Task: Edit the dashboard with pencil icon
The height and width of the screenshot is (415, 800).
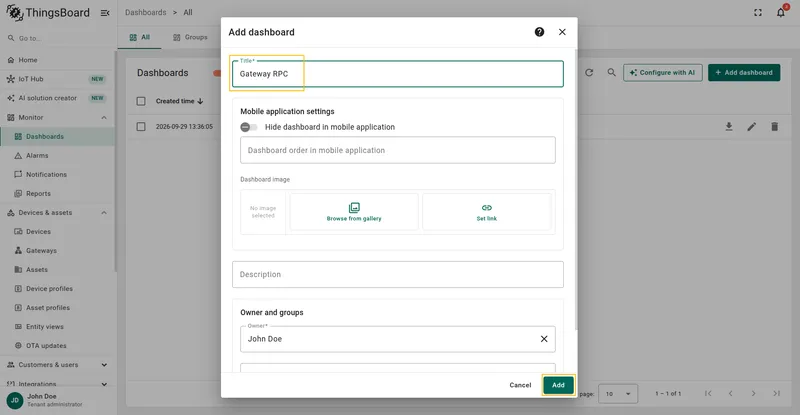Action: pos(752,127)
